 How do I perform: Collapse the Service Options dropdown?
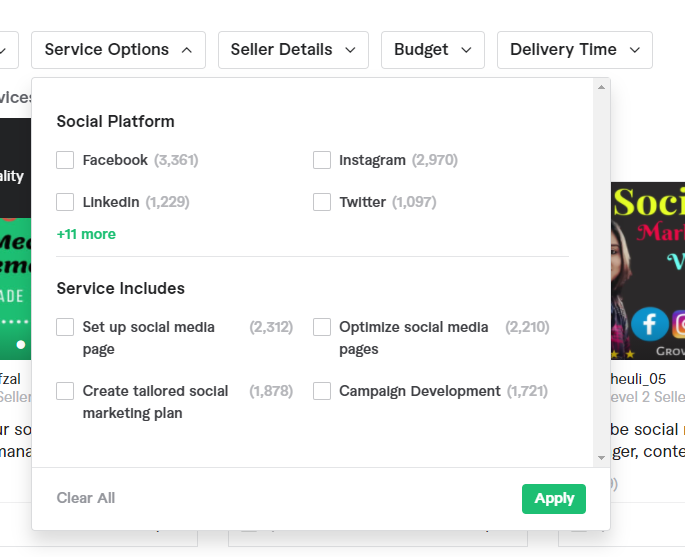118,50
